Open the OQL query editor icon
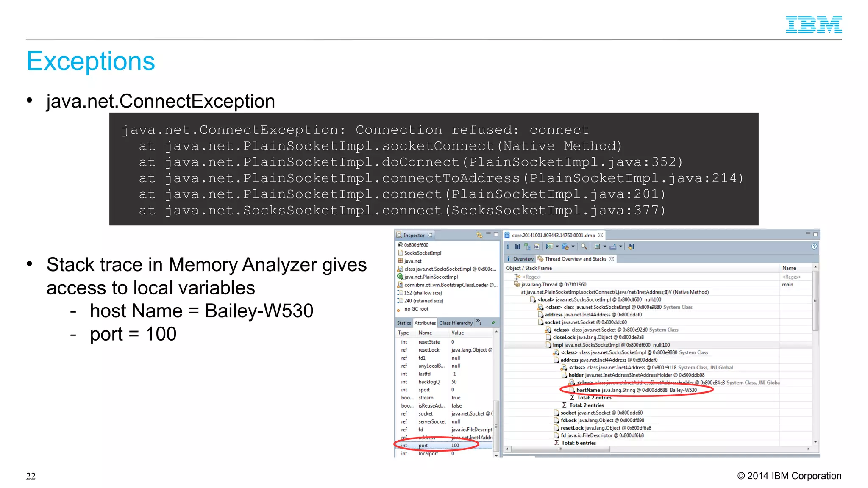The width and height of the screenshot is (868, 488). [x=537, y=247]
